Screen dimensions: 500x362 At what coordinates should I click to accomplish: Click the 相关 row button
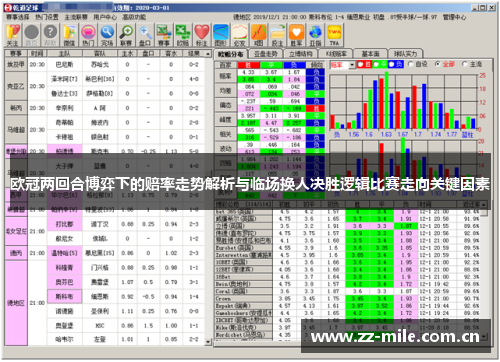pos(226,134)
